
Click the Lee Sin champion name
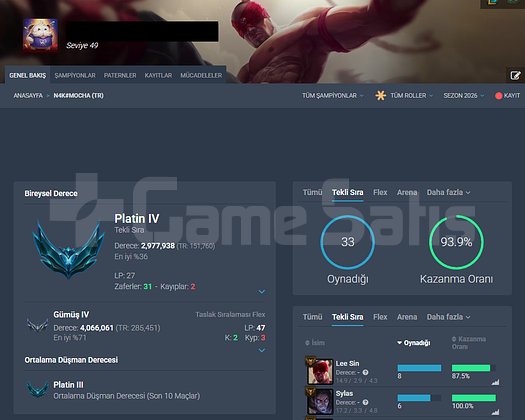point(347,363)
